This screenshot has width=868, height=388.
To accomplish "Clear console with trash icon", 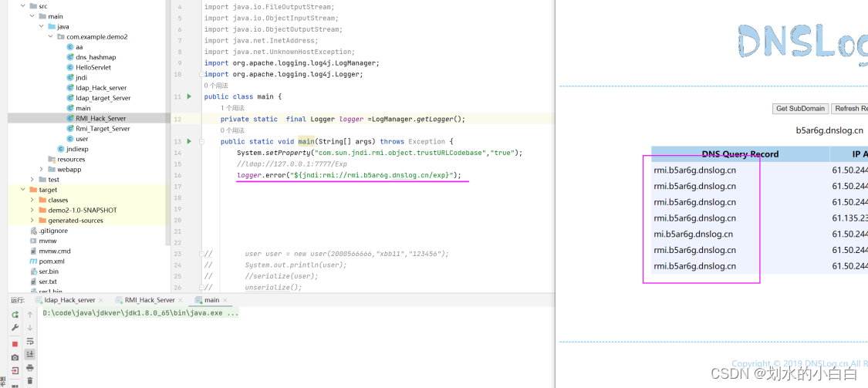I will [x=30, y=380].
